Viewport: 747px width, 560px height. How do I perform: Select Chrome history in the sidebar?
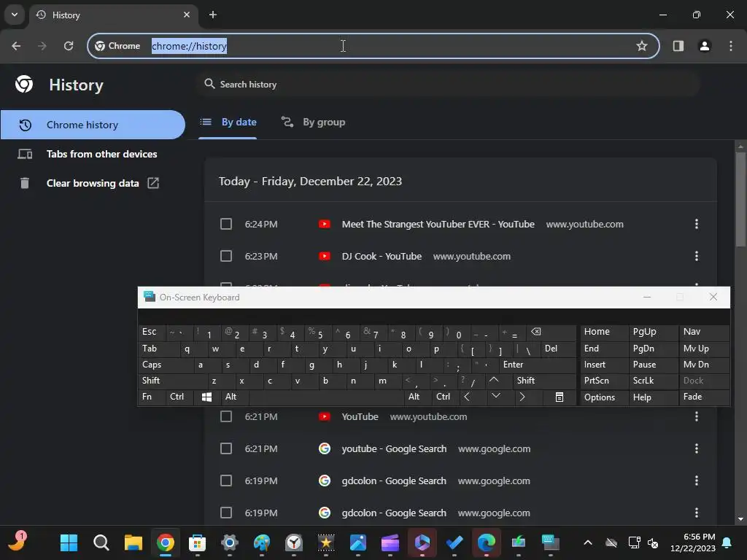coord(93,125)
